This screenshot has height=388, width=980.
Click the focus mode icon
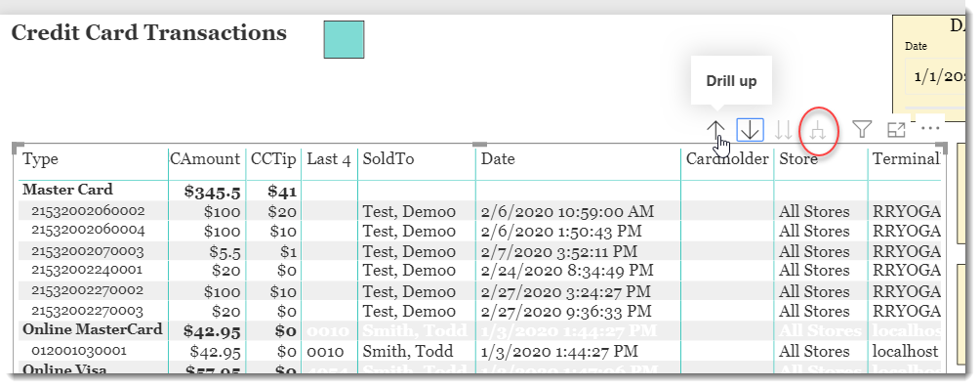click(x=896, y=130)
